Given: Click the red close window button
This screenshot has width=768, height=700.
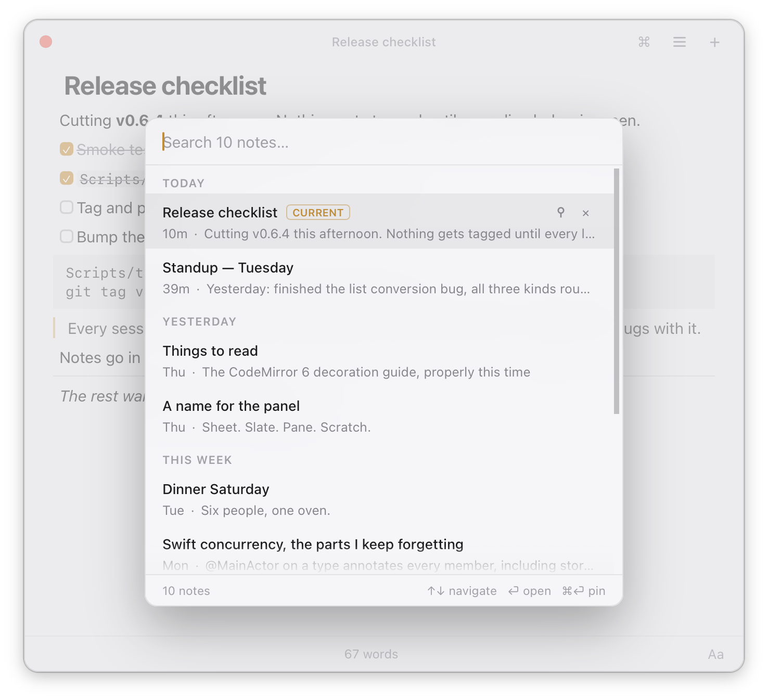Looking at the screenshot, I should tap(46, 42).
